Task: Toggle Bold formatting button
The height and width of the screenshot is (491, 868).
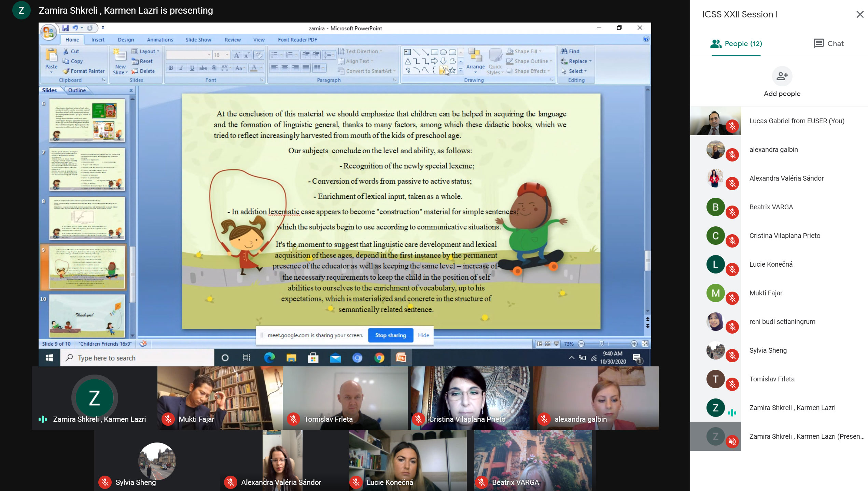Action: (171, 68)
